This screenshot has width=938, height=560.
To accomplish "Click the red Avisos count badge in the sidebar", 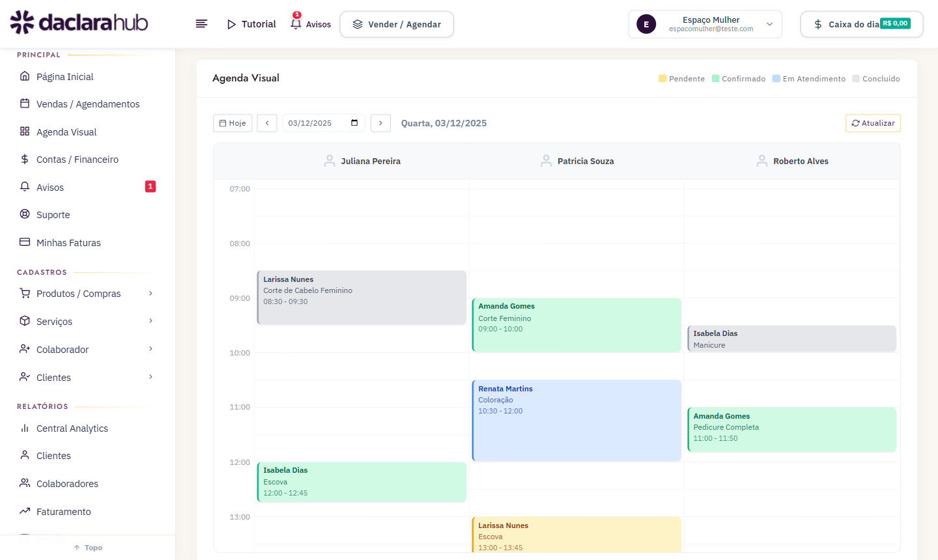I will click(150, 186).
